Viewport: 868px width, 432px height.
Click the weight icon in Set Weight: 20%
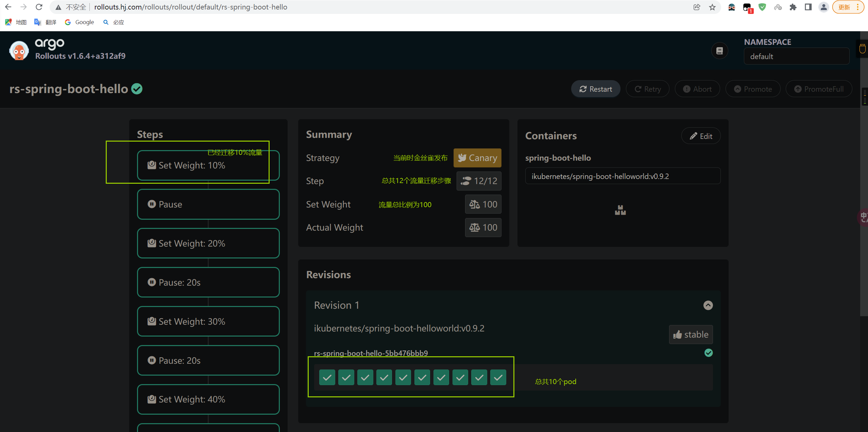pos(152,243)
